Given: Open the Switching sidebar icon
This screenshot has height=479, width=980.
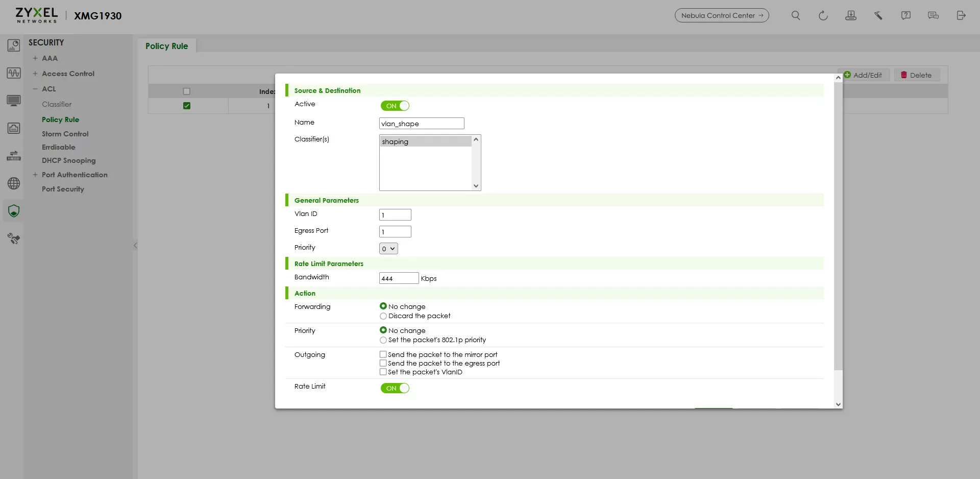Looking at the screenshot, I should pos(14,156).
